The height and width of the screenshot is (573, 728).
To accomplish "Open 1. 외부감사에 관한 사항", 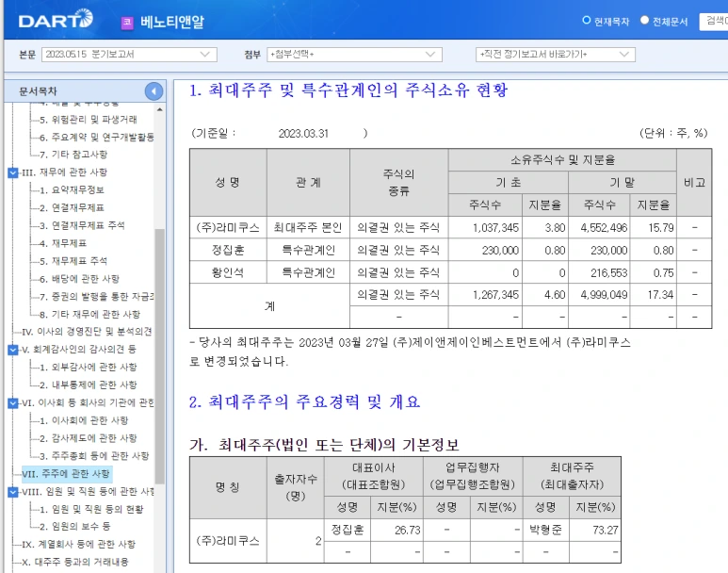I will pos(89,368).
